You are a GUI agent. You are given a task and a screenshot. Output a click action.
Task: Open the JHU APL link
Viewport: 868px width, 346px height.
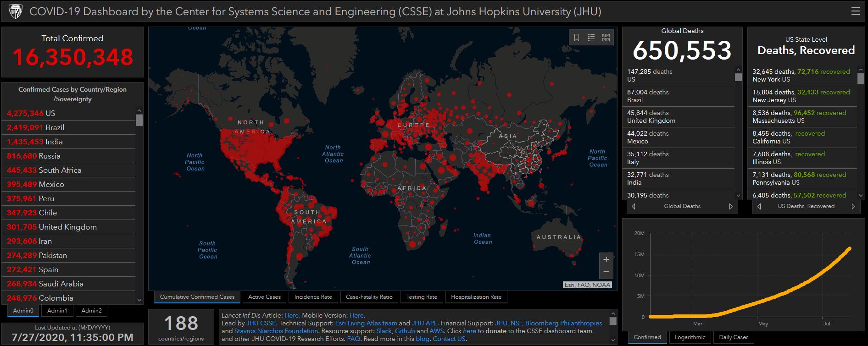coord(424,323)
